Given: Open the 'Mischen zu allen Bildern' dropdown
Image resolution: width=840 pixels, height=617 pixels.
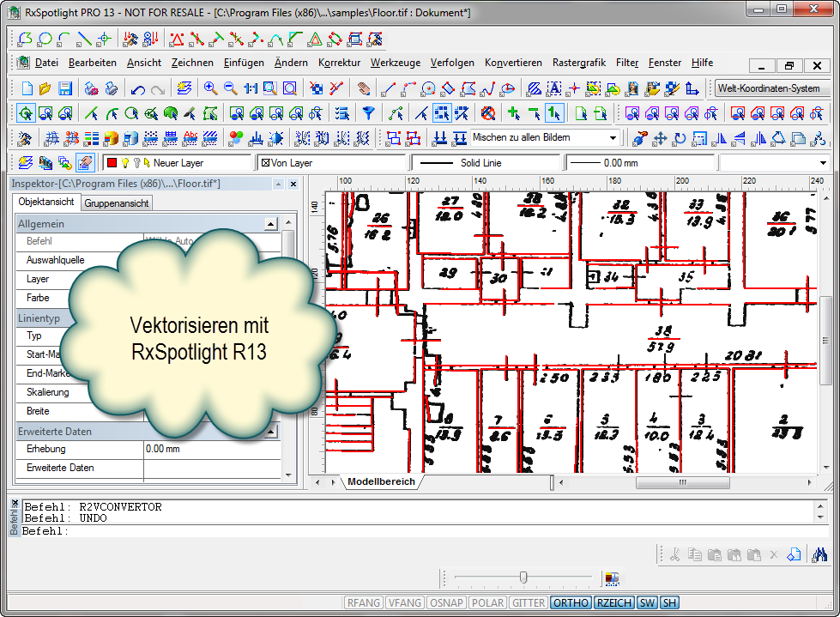Looking at the screenshot, I should point(613,137).
